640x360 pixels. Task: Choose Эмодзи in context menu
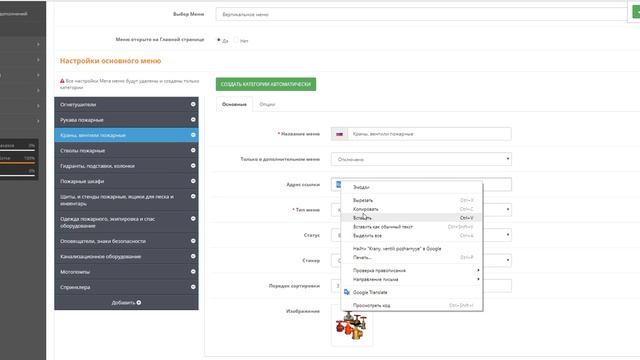(412, 187)
